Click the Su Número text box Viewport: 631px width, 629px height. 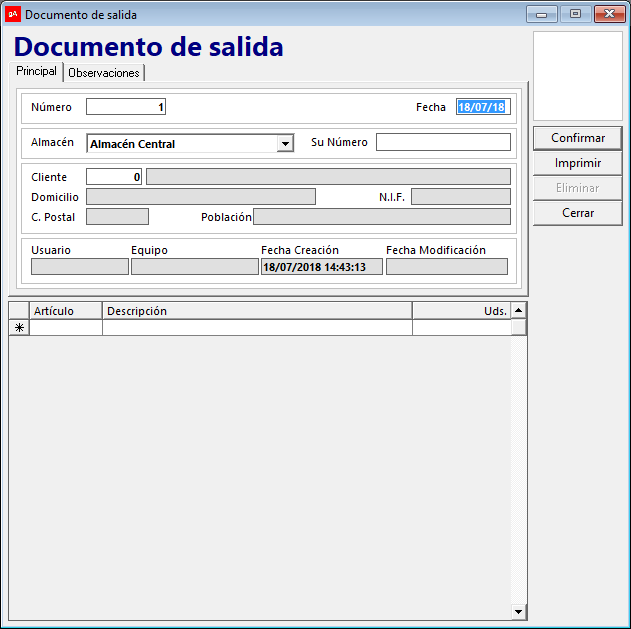pos(443,142)
